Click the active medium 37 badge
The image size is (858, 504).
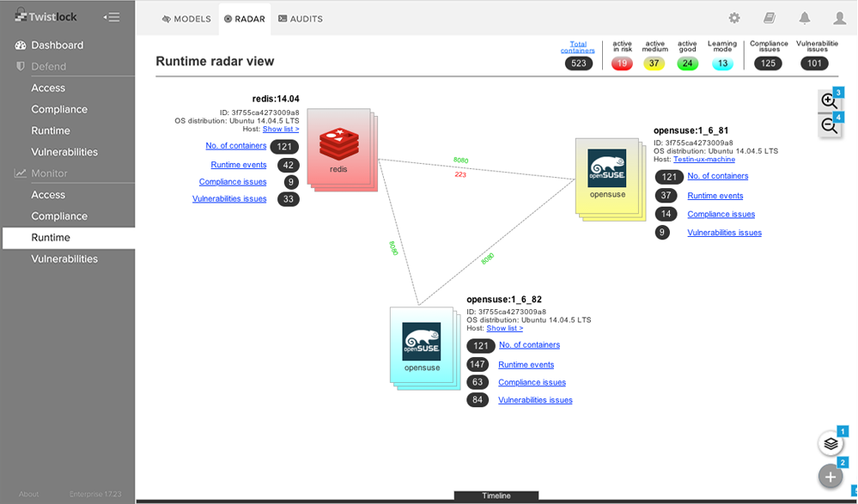(654, 64)
